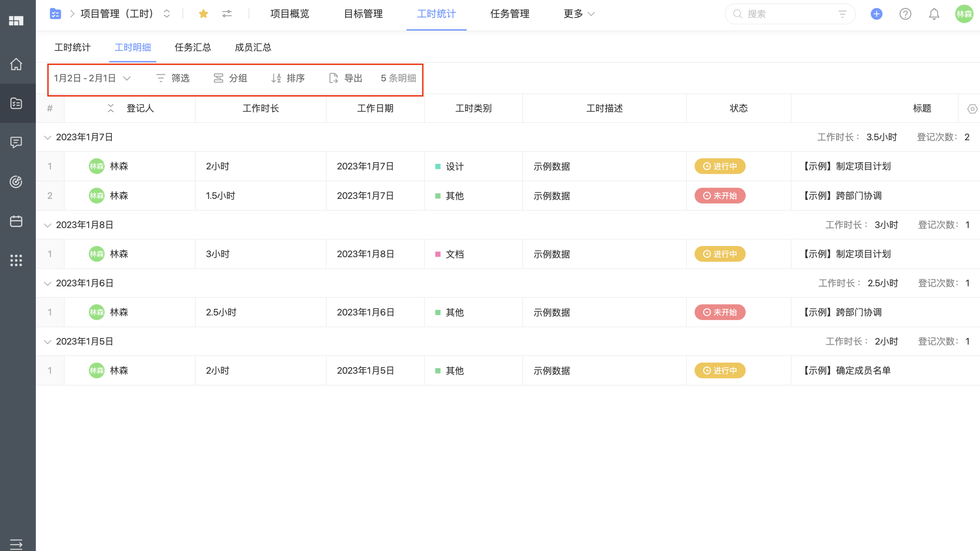Switch to 项目概览 tab
The width and height of the screenshot is (980, 551).
pos(290,14)
